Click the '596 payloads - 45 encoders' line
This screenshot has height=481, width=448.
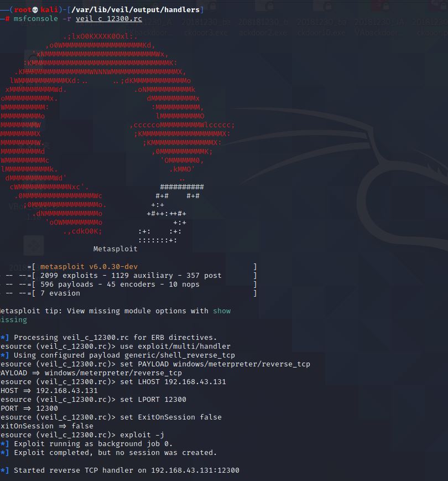[x=120, y=285]
